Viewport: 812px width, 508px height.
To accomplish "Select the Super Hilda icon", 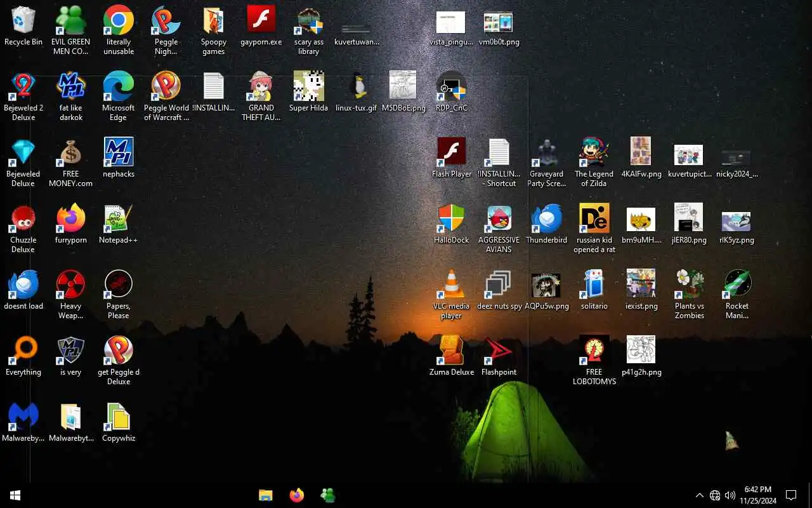I will point(309,86).
